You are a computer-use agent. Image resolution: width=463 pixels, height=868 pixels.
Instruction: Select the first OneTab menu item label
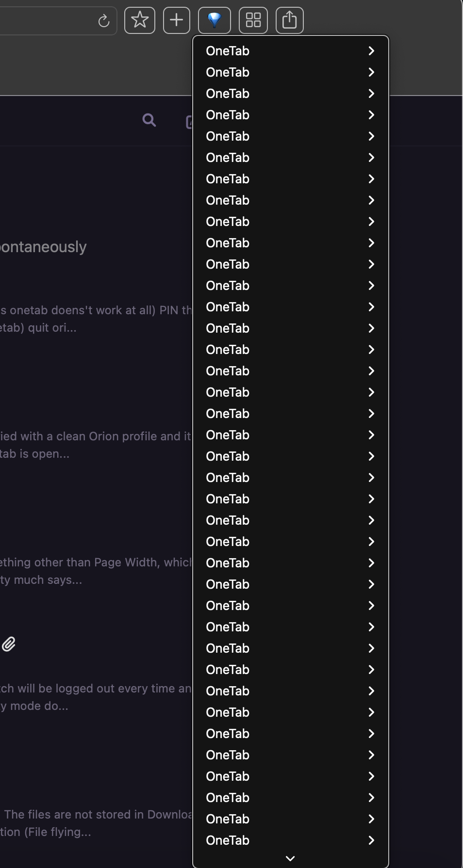click(228, 51)
